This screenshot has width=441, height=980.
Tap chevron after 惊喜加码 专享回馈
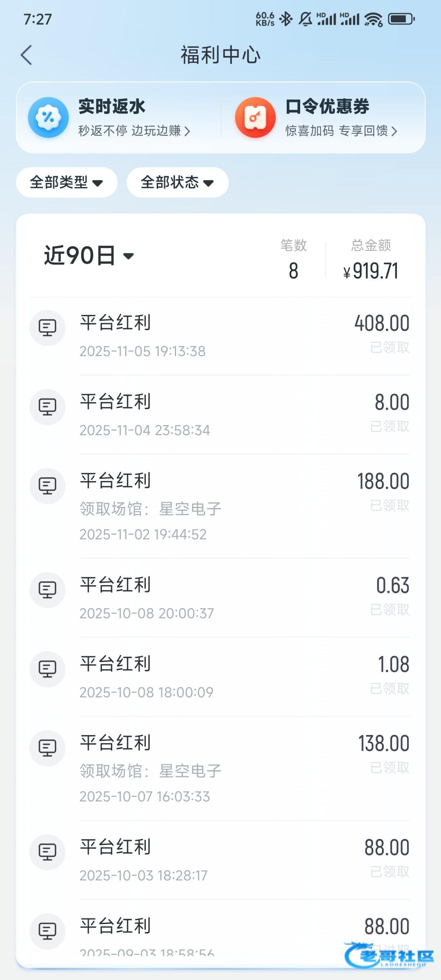tap(394, 131)
